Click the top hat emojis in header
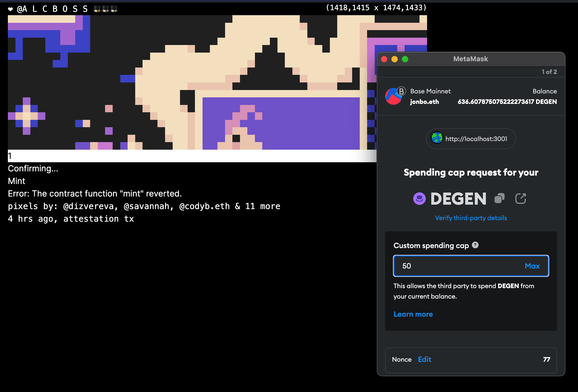Image resolution: width=578 pixels, height=392 pixels. coord(105,9)
